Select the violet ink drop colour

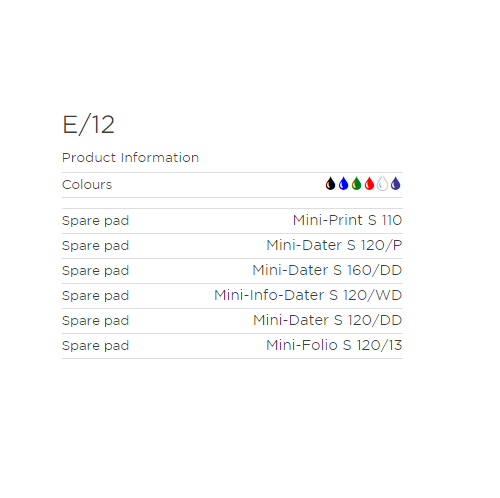pyautogui.click(x=395, y=184)
